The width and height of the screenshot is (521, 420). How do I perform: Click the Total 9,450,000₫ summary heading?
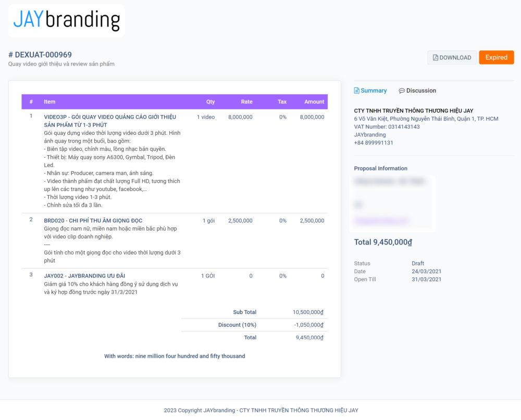point(383,242)
